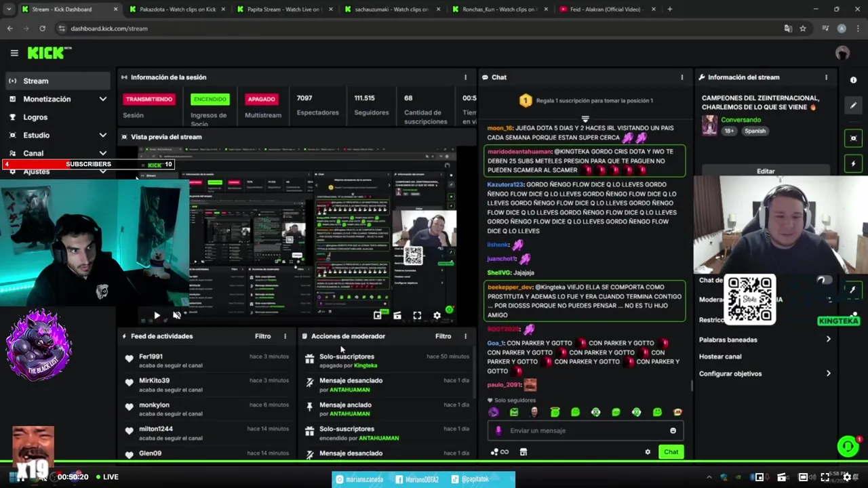Select Stream in the left sidebar
This screenshot has width=868, height=488.
click(x=58, y=81)
